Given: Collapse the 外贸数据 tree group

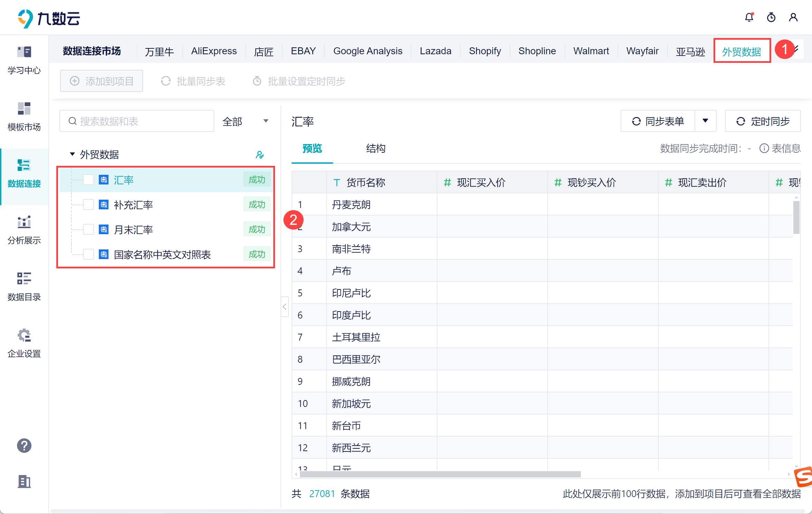Looking at the screenshot, I should point(72,154).
